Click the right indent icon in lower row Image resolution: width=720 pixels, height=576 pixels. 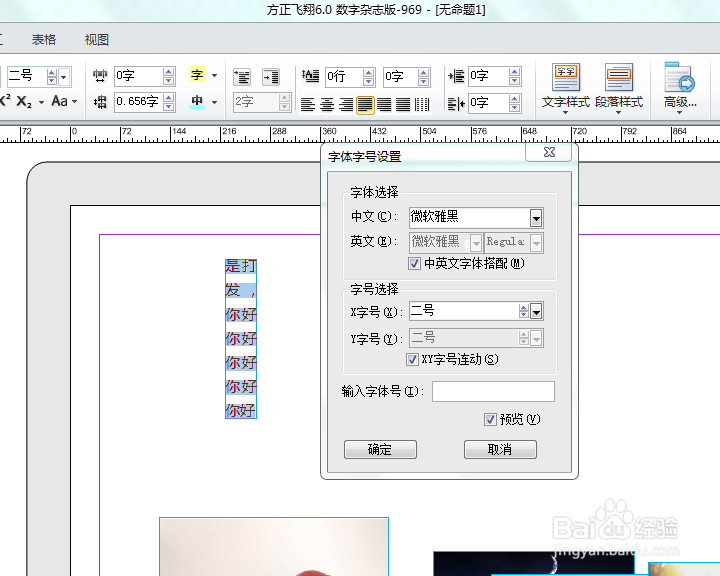(456, 104)
